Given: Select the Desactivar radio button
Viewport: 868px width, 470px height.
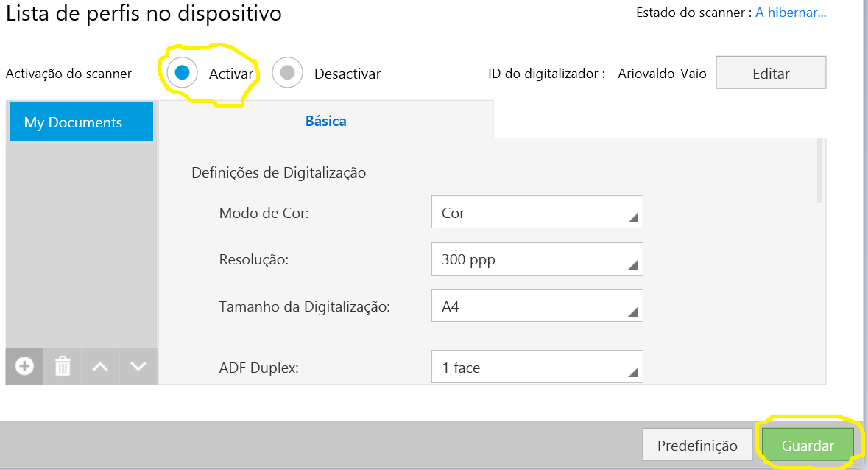Looking at the screenshot, I should 287,72.
